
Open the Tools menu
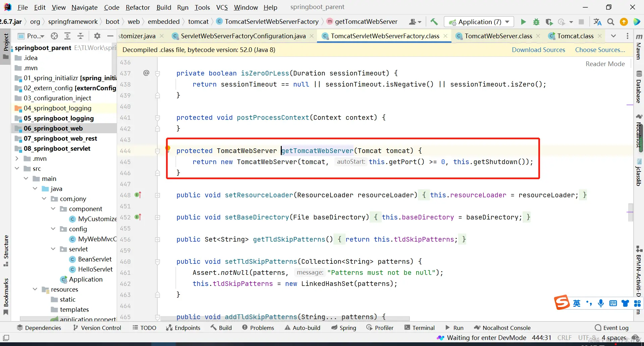click(x=202, y=7)
